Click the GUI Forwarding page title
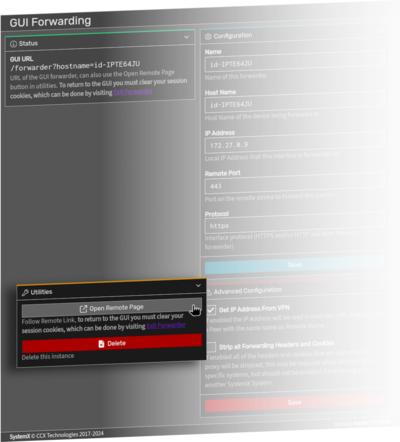The height and width of the screenshot is (442, 400). tap(50, 22)
